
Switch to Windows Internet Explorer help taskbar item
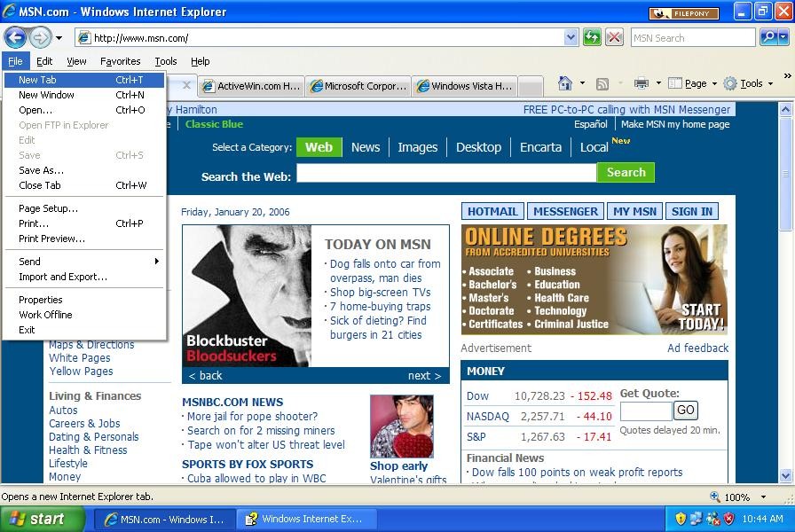[x=307, y=520]
